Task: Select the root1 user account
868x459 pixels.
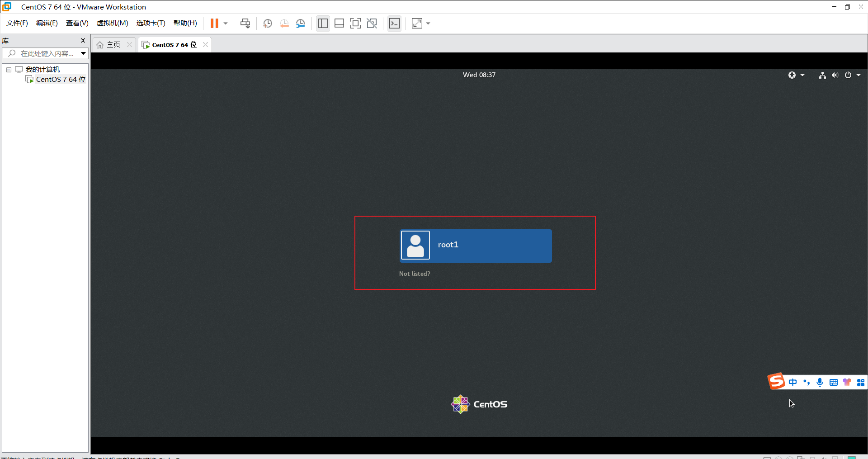Action: [x=476, y=246]
